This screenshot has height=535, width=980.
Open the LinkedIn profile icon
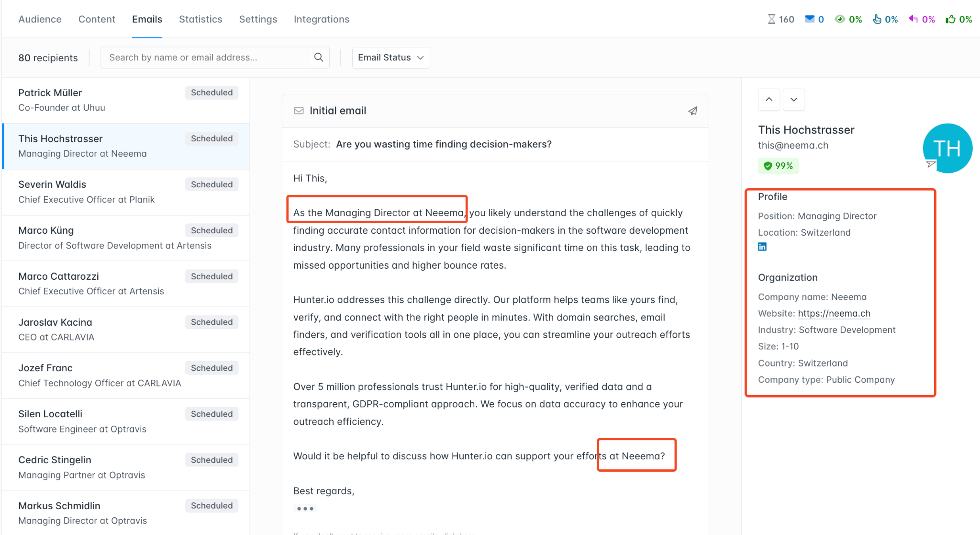[762, 247]
